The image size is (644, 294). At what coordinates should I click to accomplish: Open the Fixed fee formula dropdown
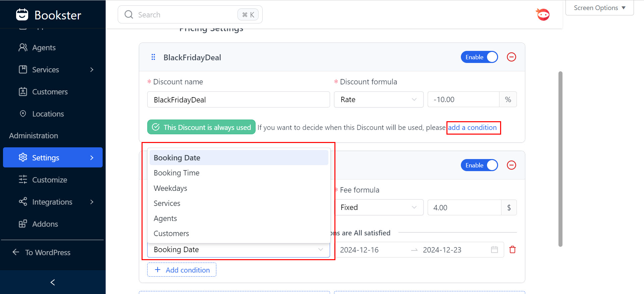(x=378, y=208)
